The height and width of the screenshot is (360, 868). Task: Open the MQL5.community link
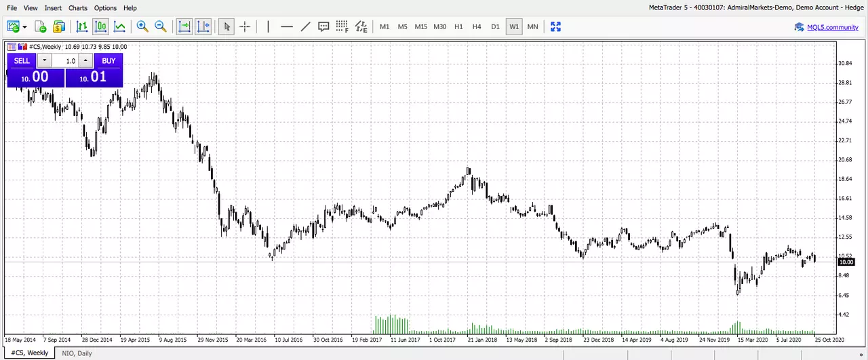833,27
